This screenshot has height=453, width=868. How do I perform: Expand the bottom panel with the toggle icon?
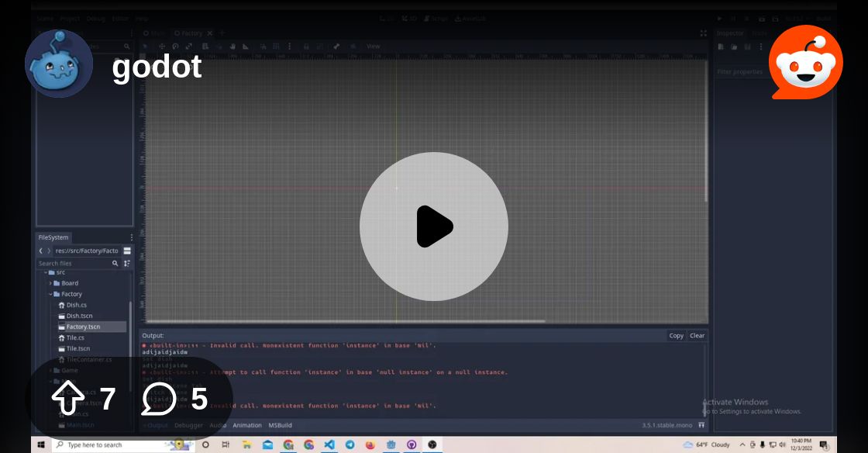[701, 425]
